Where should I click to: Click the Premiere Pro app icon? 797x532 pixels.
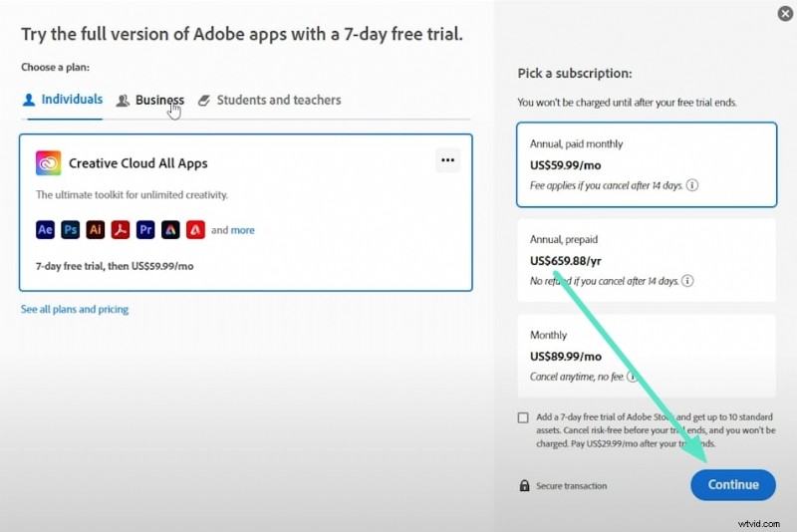(x=145, y=230)
